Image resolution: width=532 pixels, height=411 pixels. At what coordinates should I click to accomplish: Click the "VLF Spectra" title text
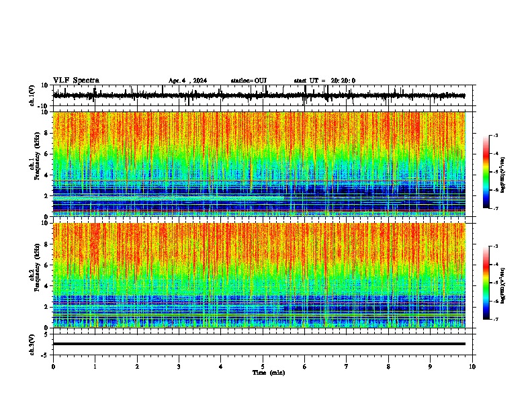[x=76, y=81]
